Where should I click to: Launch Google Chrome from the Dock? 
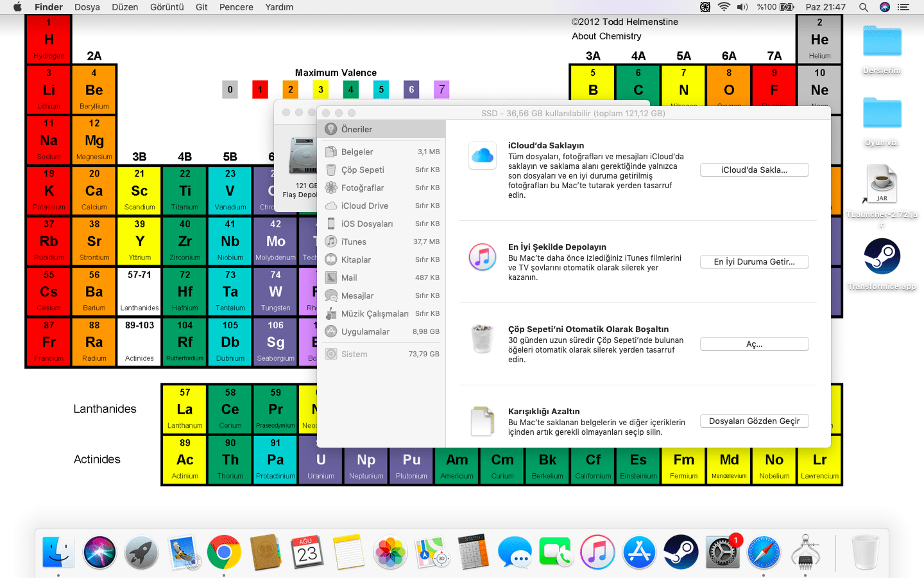(224, 552)
